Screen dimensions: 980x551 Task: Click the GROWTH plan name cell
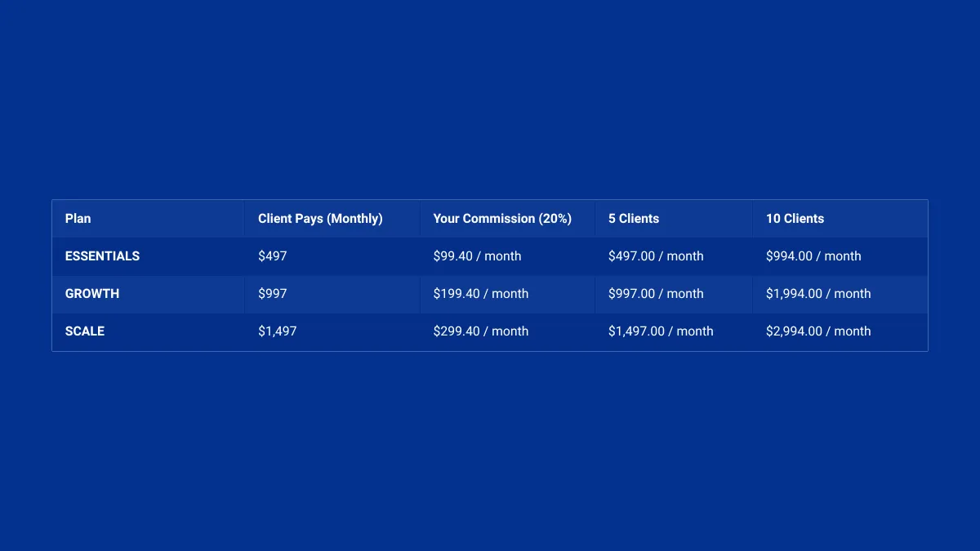coord(148,294)
